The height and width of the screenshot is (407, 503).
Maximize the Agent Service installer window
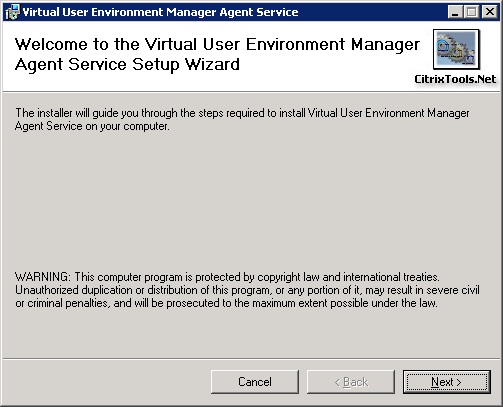point(472,12)
